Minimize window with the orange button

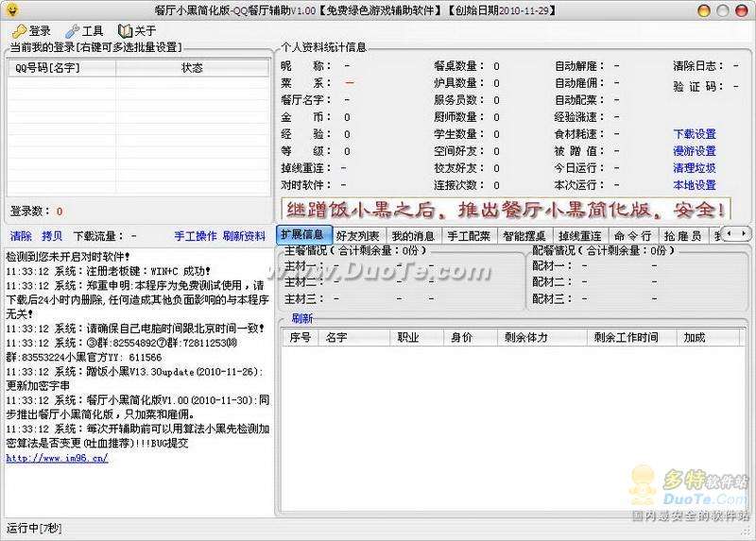(704, 10)
